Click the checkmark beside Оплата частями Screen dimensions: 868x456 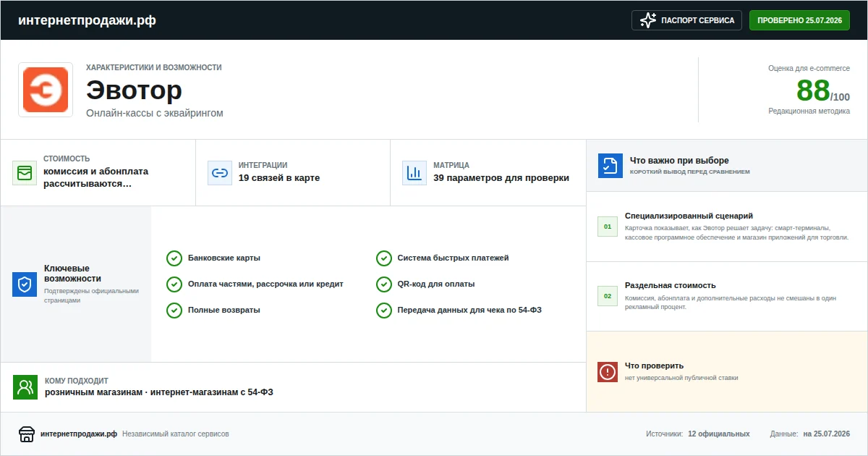click(x=174, y=284)
